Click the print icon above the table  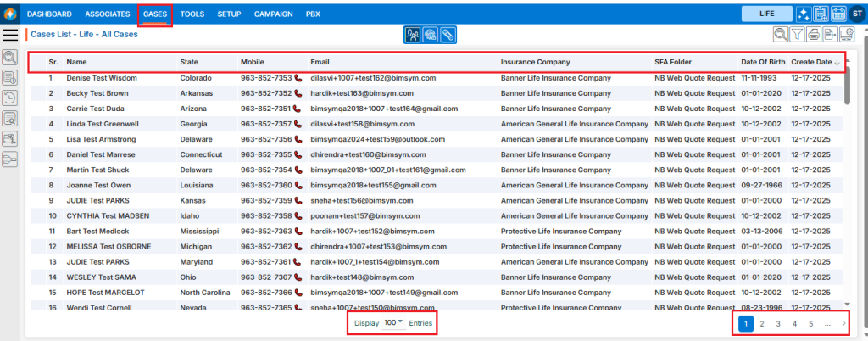pos(814,35)
